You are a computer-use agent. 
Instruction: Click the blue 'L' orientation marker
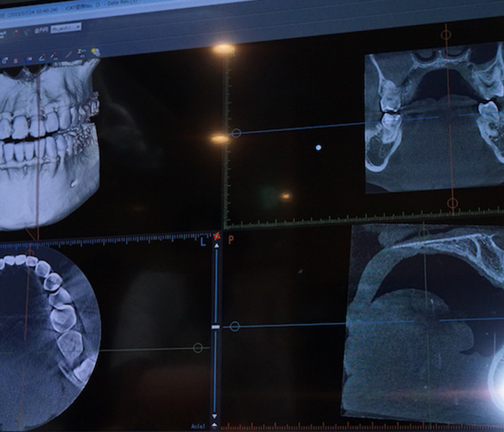[x=203, y=241]
